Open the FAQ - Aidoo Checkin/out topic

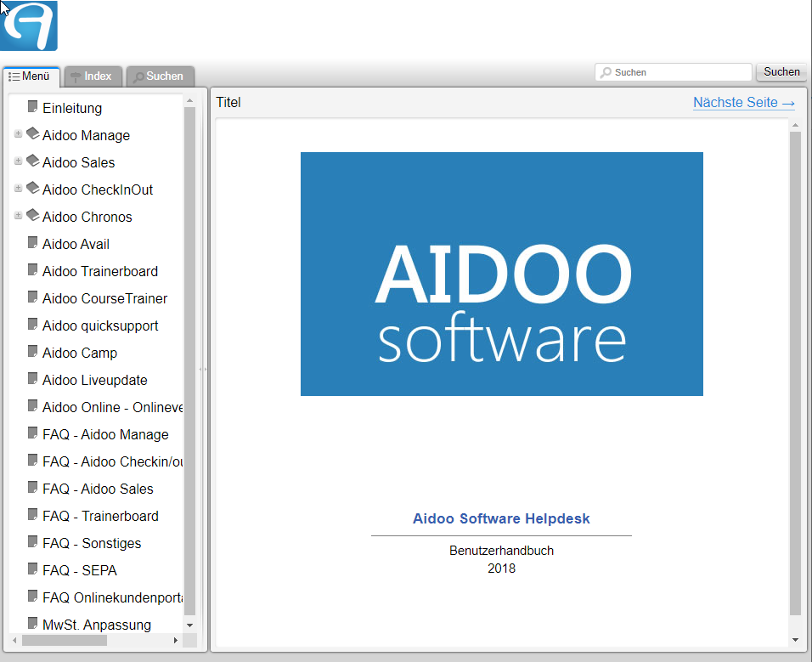click(x=112, y=461)
